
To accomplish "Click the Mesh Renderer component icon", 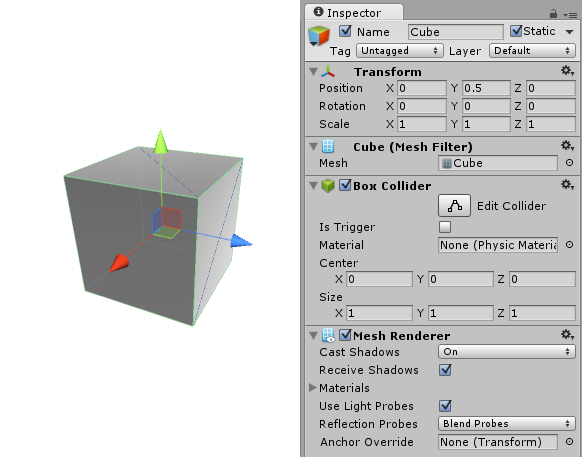I will pyautogui.click(x=328, y=335).
